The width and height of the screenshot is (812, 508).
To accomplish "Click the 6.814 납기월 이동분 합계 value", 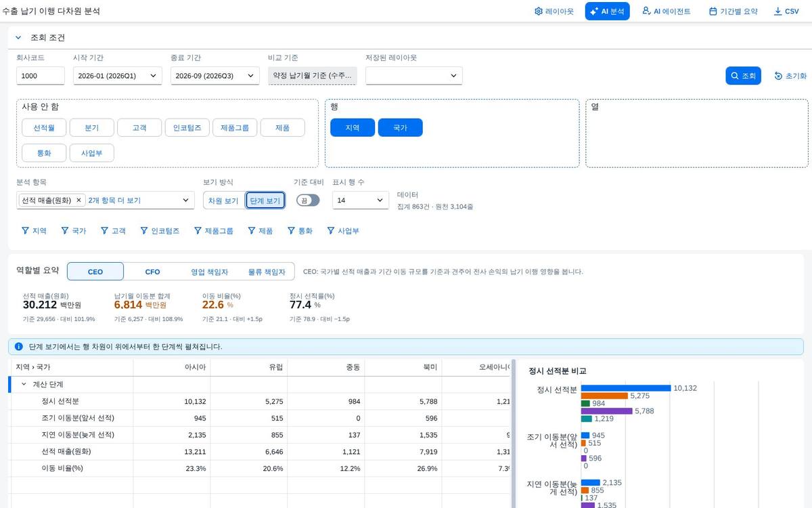I will pyautogui.click(x=129, y=305).
